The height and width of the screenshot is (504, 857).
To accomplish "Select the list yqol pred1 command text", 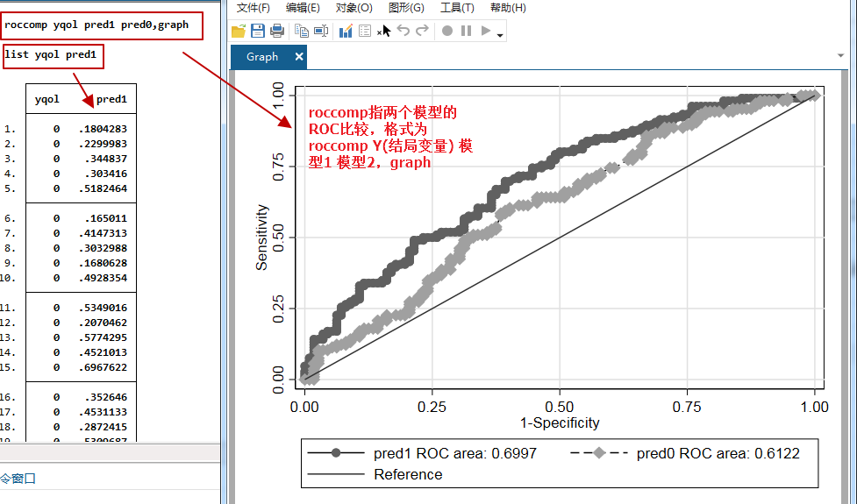I will [x=50, y=54].
